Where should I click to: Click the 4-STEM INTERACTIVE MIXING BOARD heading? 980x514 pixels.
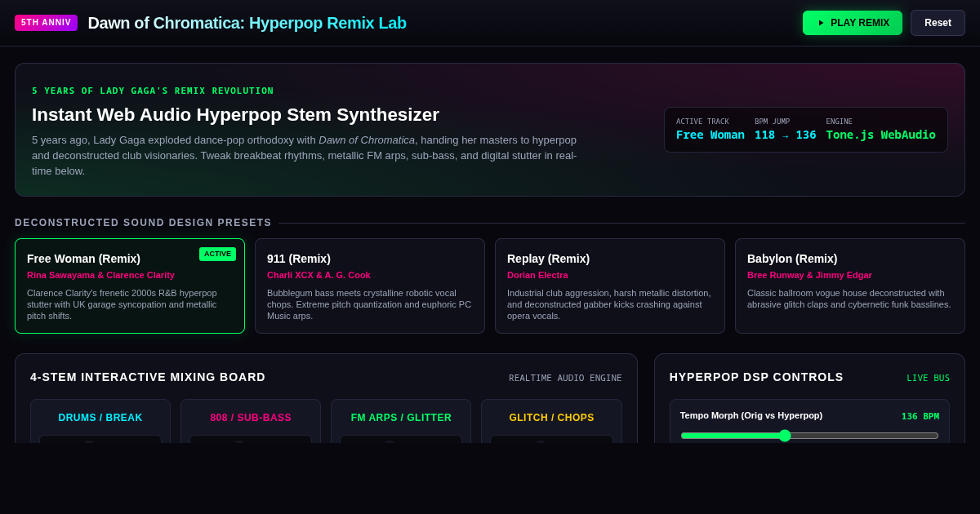tap(148, 377)
